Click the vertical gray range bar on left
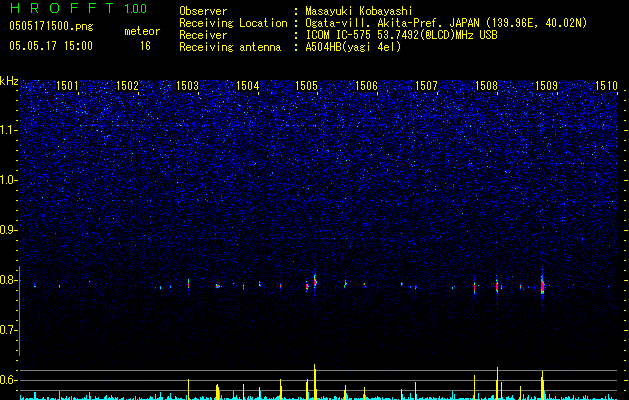 pyautogui.click(x=19, y=311)
